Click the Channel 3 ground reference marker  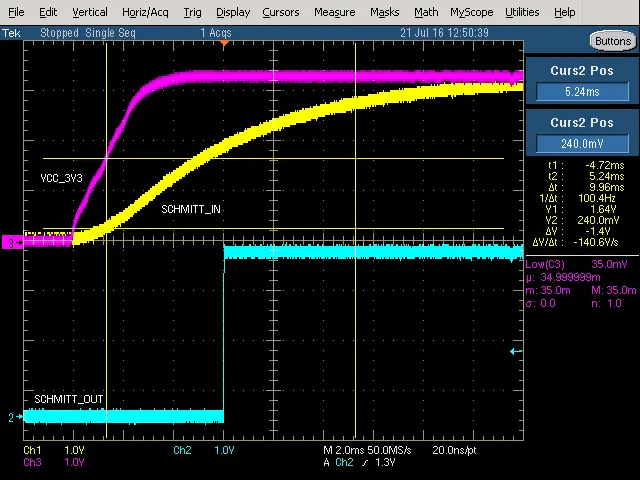pos(12,242)
